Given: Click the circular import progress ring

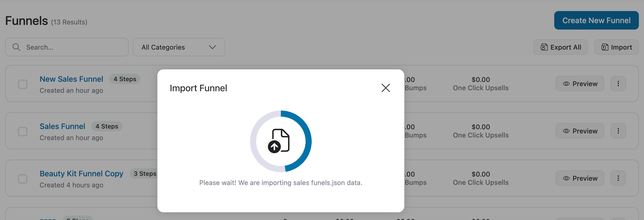Looking at the screenshot, I should (281, 141).
